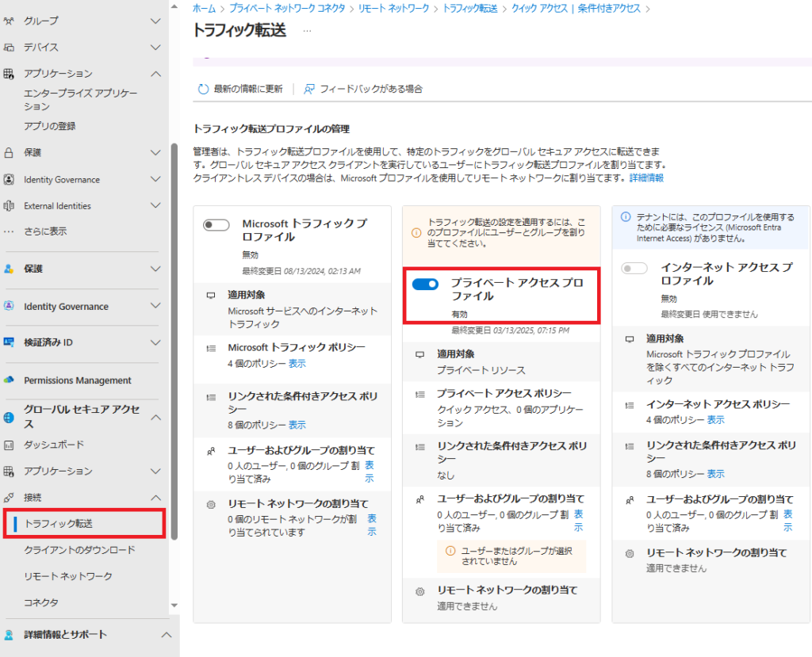812x657 pixels.
Task: Select リモート ネットワーク in the sidebar menu
Action: [x=68, y=576]
